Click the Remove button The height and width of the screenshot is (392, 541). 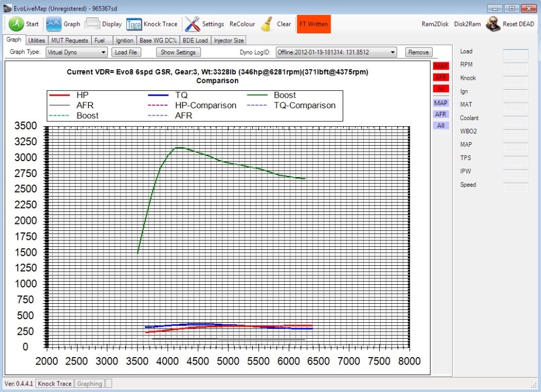(x=418, y=52)
